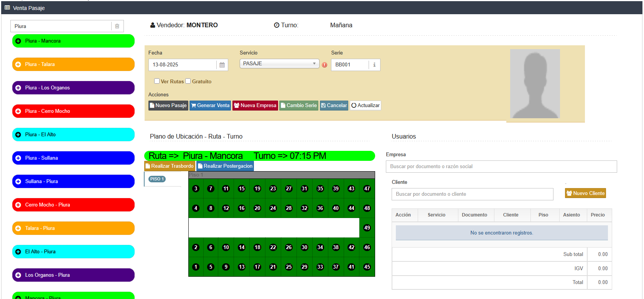Click the Nuevo Pasaje button
This screenshot has width=644, height=299.
pyautogui.click(x=168, y=106)
